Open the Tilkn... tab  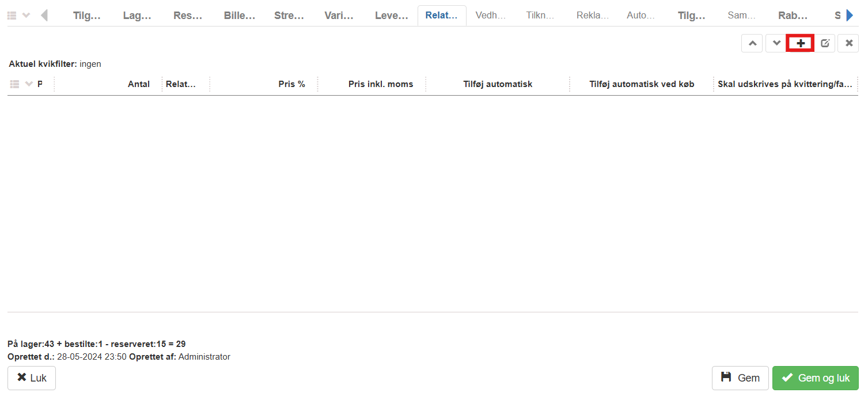(540, 16)
